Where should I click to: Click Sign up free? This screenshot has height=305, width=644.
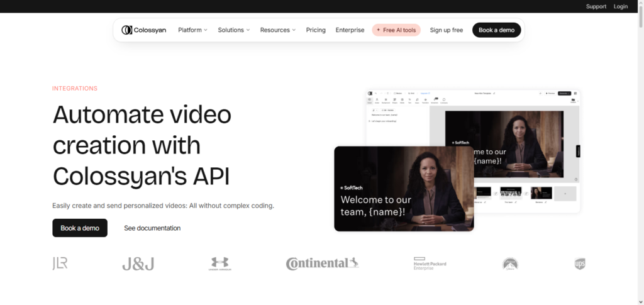(447, 30)
